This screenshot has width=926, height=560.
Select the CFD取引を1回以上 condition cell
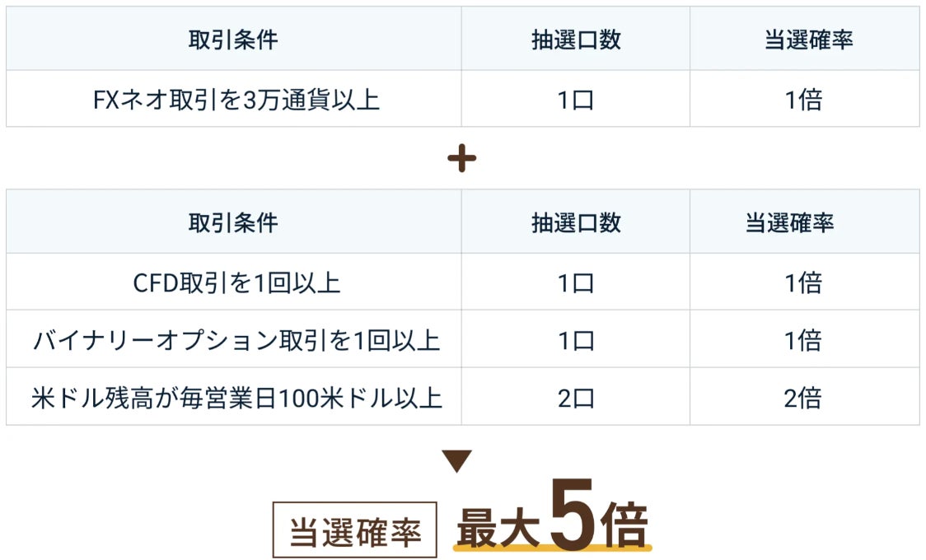pos(233,282)
